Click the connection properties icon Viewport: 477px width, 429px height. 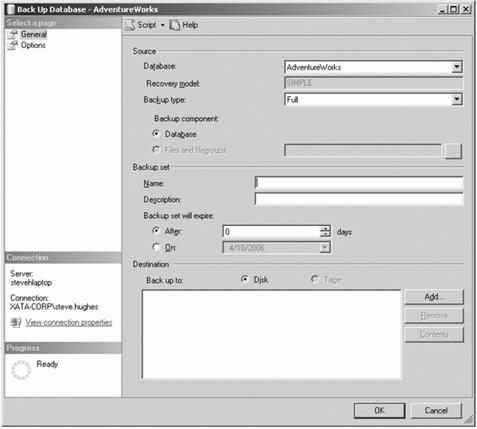tap(16, 323)
